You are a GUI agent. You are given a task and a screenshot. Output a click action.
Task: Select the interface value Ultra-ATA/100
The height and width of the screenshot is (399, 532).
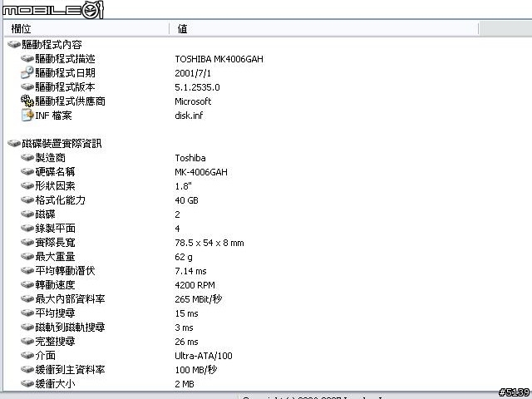pyautogui.click(x=204, y=356)
